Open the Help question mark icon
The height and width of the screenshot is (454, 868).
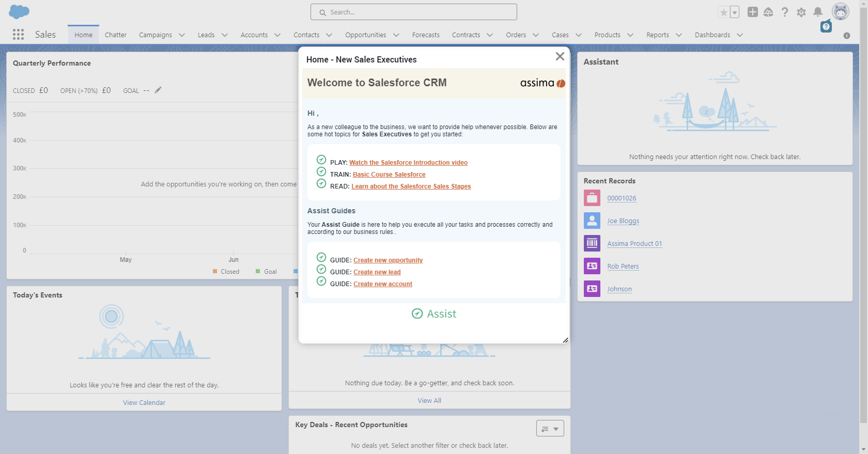[x=785, y=12]
